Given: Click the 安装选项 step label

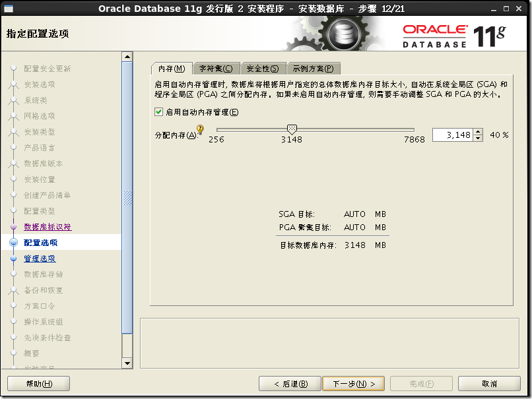Looking at the screenshot, I should (40, 84).
